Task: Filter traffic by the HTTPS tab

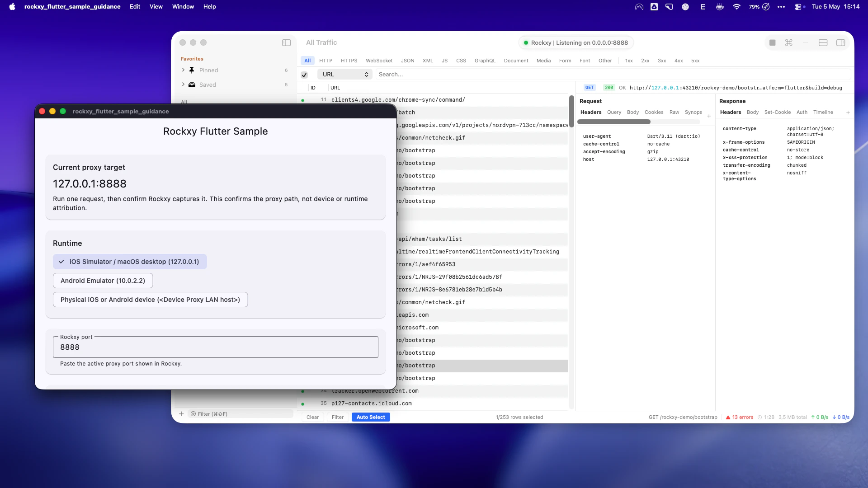Action: pos(349,61)
